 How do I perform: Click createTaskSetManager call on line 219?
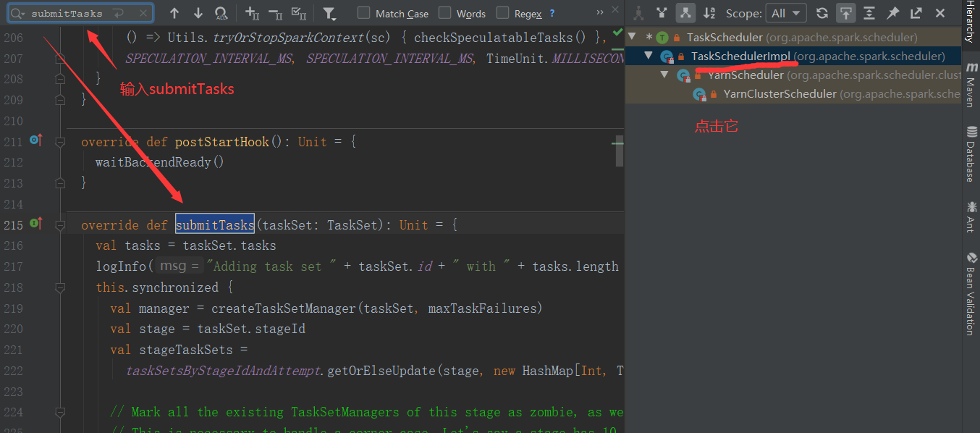point(284,308)
